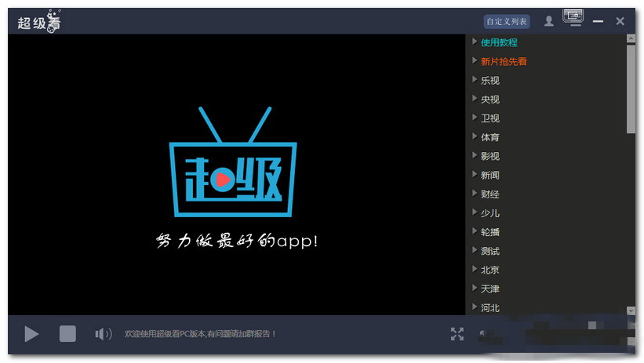Select the 央视 category label
The width and height of the screenshot is (644, 363).
[490, 100]
